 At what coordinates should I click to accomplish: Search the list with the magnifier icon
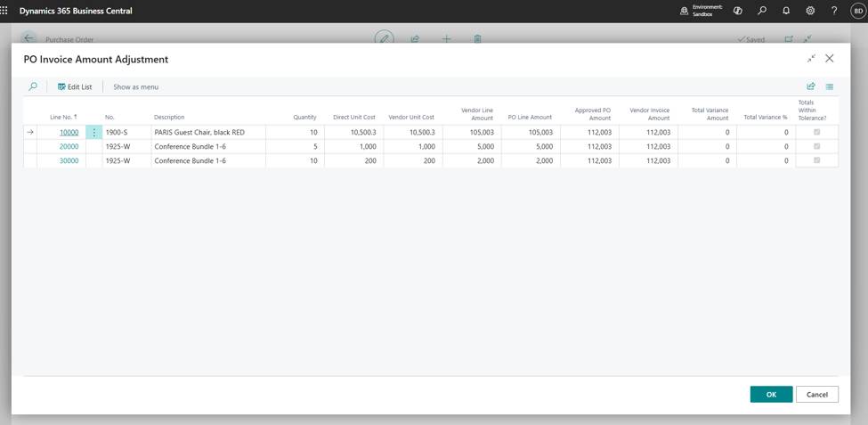(33, 86)
